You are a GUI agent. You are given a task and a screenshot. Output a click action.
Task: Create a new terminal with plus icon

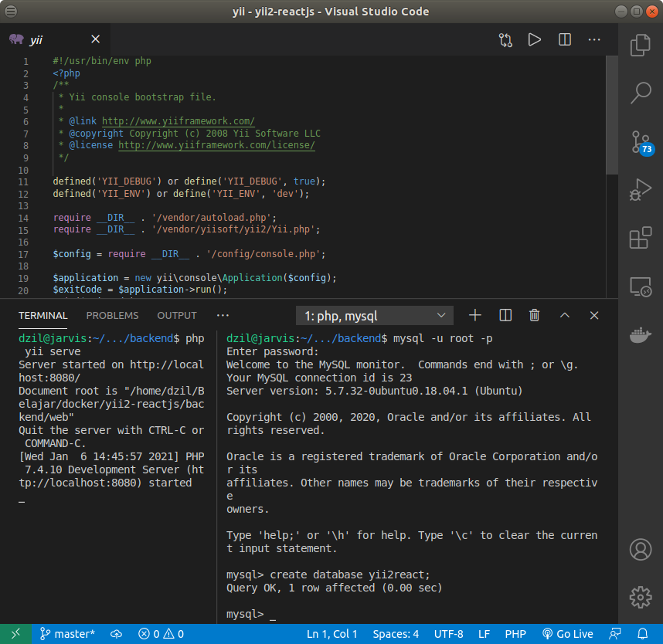[x=474, y=315]
